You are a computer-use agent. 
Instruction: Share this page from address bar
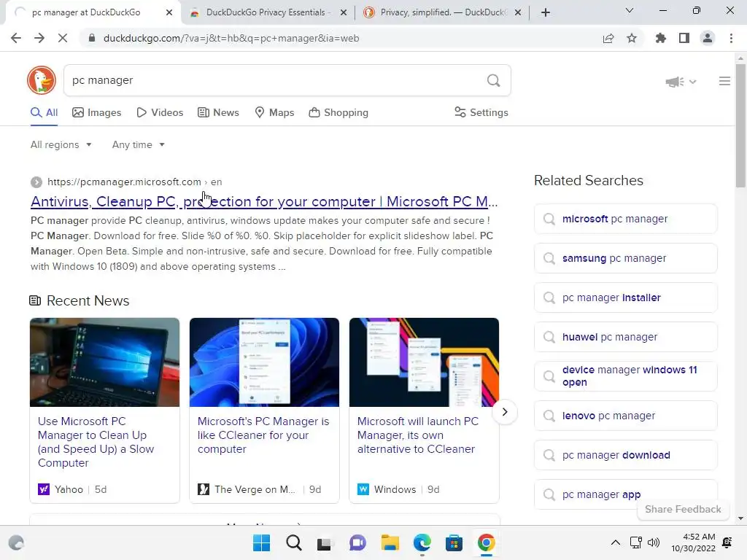608,38
